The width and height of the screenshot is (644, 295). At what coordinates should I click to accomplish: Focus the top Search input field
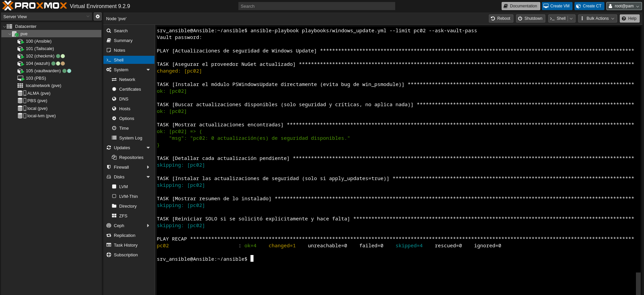317,6
